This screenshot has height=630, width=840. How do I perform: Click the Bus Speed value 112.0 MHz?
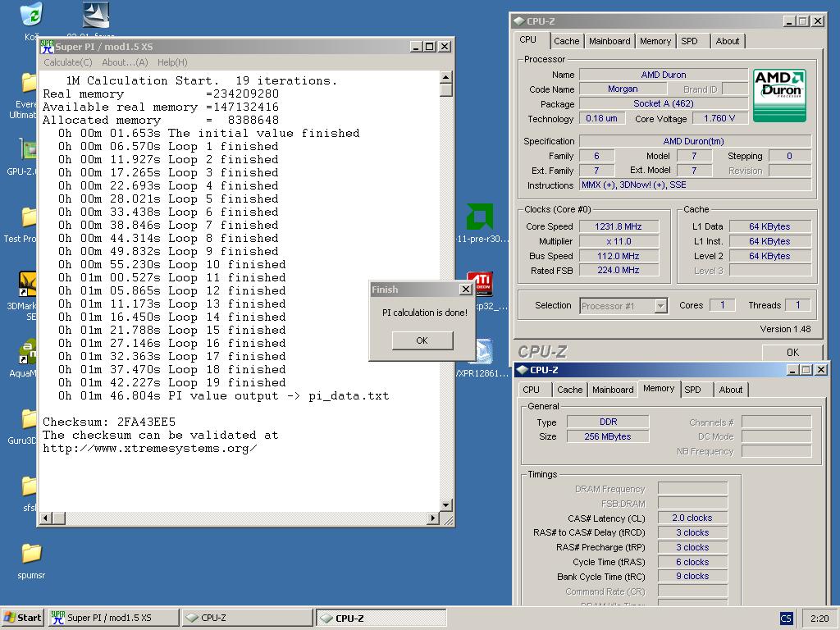(619, 256)
